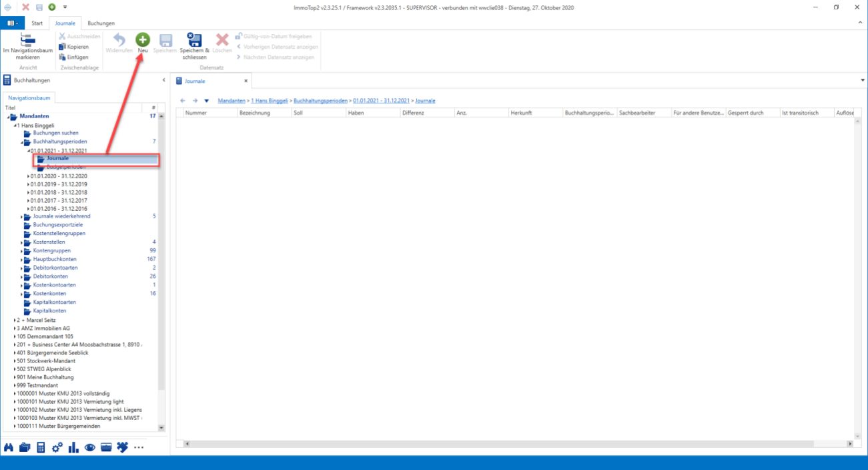This screenshot has height=470, width=868.
Task: Click the red X in the quick access toolbar
Action: pyautogui.click(x=25, y=7)
